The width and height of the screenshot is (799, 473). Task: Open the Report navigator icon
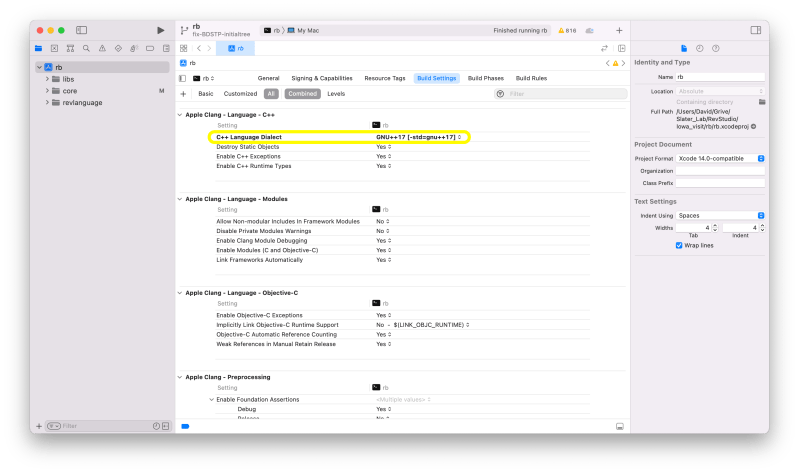[166, 48]
